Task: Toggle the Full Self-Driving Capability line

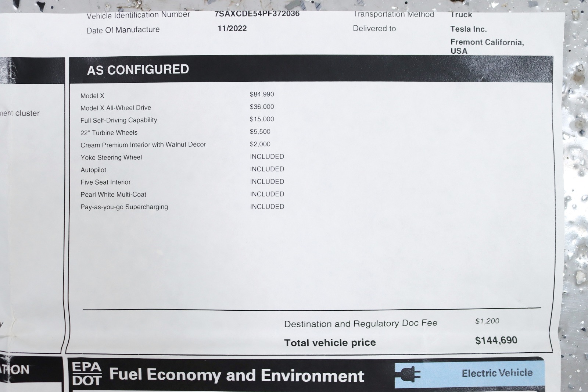Action: [119, 120]
